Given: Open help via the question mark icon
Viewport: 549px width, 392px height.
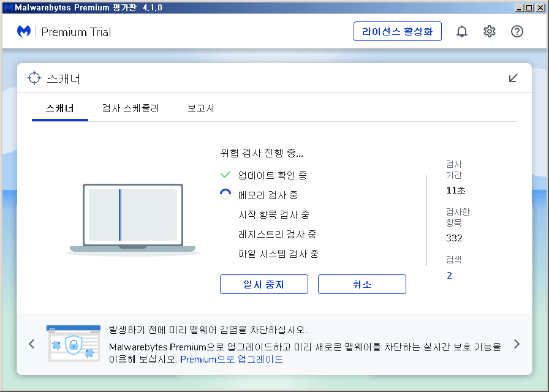Looking at the screenshot, I should tap(517, 31).
